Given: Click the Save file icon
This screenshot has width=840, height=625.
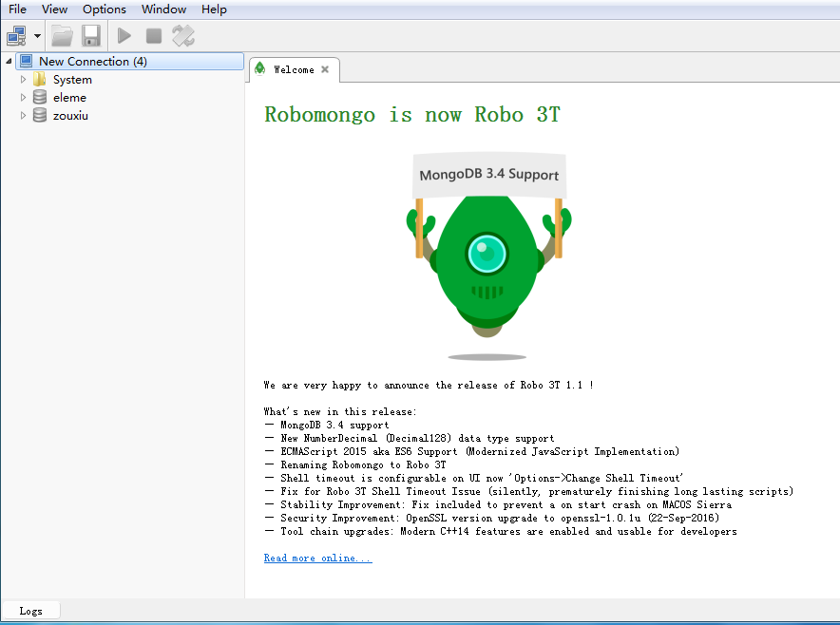Looking at the screenshot, I should (x=89, y=35).
